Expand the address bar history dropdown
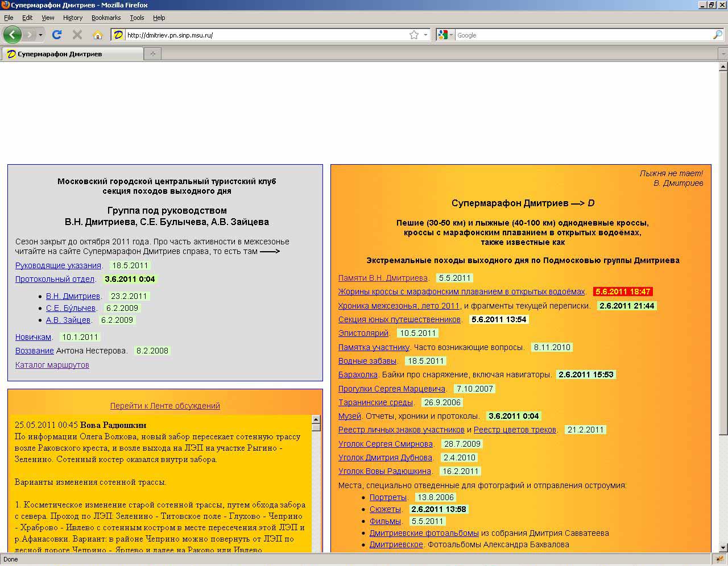The height and width of the screenshot is (566, 728). pyautogui.click(x=425, y=35)
